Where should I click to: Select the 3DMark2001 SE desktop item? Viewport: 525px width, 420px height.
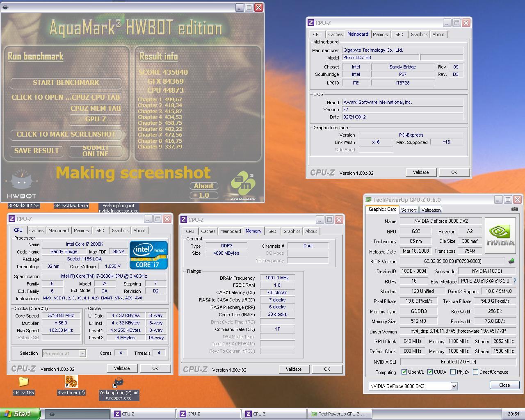pyautogui.click(x=23, y=205)
